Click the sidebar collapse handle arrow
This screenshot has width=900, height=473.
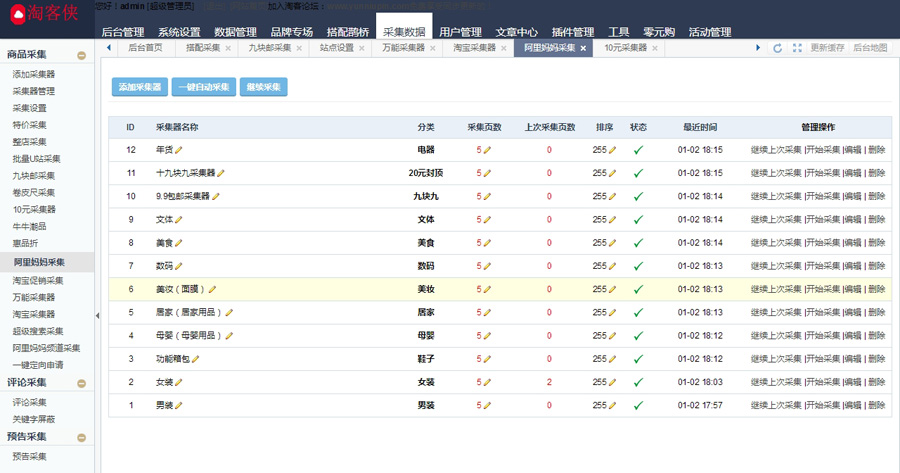[x=97, y=316]
